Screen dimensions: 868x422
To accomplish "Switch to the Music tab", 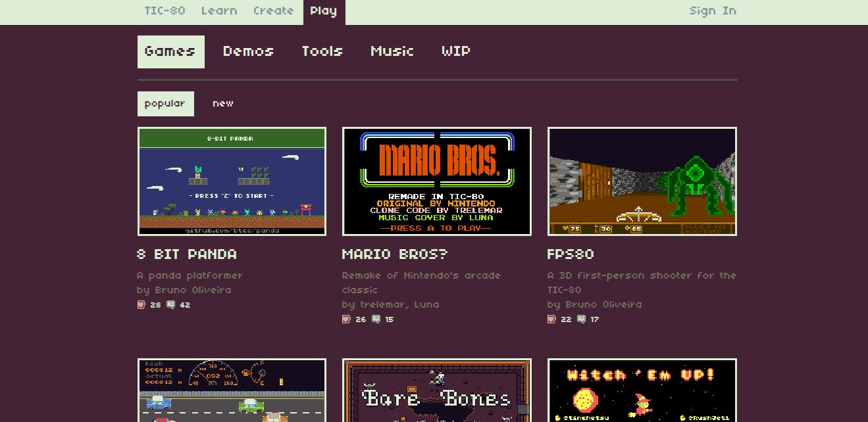I will (392, 51).
